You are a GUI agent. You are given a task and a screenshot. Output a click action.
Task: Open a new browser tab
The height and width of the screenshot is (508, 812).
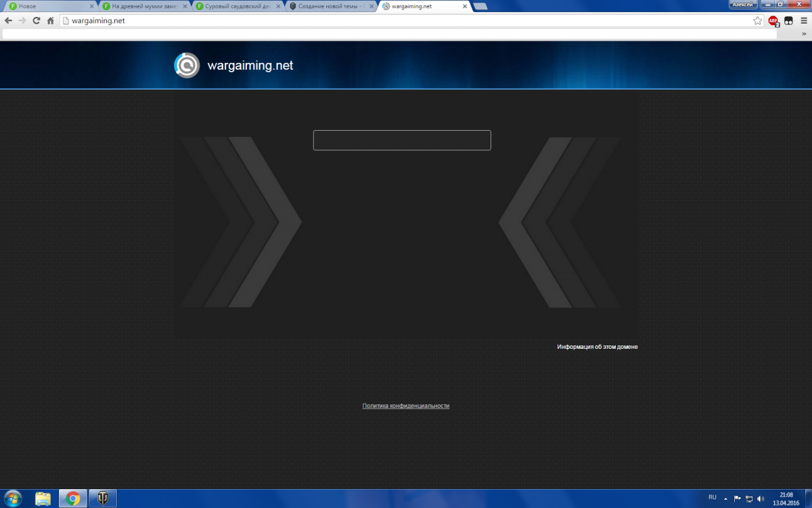[x=481, y=6]
